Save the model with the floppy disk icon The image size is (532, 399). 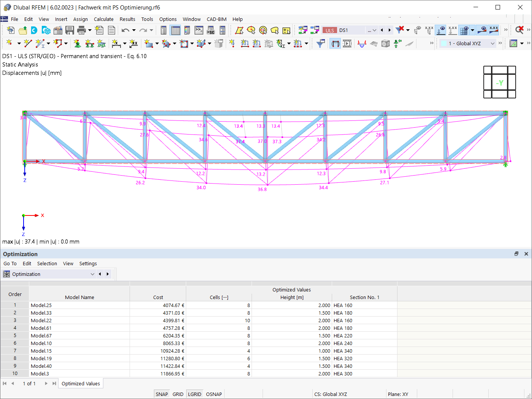pyautogui.click(x=70, y=30)
